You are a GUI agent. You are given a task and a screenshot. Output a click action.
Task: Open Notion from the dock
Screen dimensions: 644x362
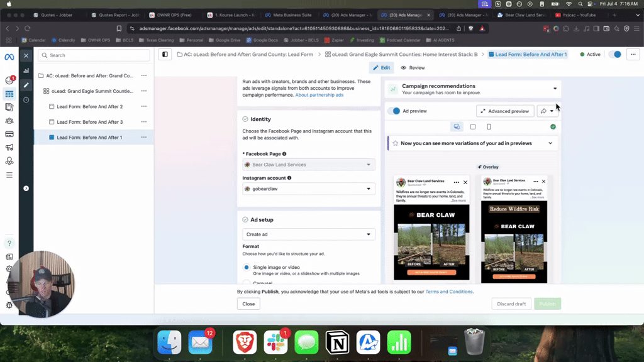click(338, 343)
